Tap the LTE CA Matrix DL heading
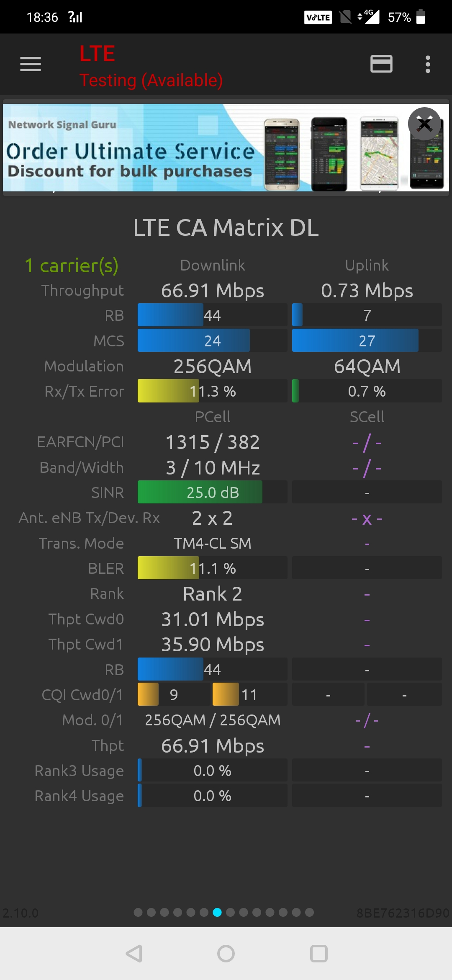The image size is (452, 980). click(x=226, y=228)
